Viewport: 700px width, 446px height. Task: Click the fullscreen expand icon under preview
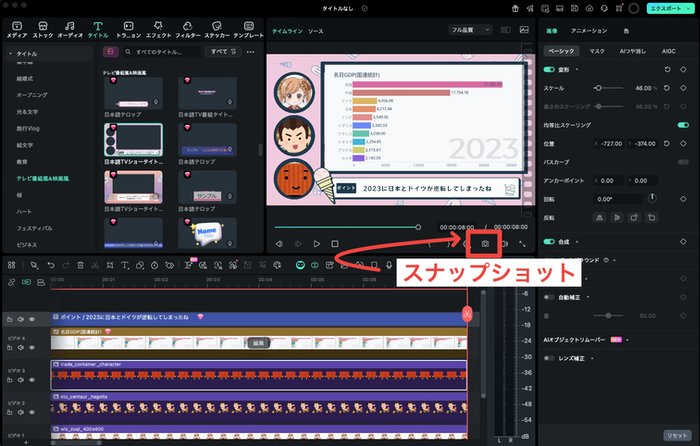click(x=521, y=243)
